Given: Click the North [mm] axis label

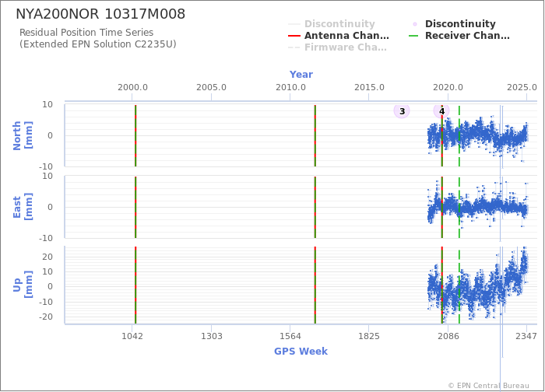Looking at the screenshot, I should 23,135.
